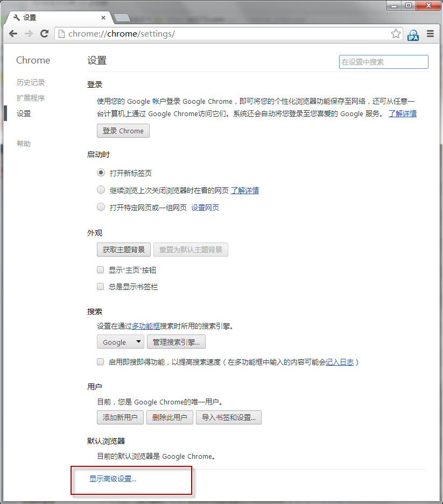Screen dimensions: 443x504
Task: Check 总是显示书签栏 option
Action: (x=101, y=287)
